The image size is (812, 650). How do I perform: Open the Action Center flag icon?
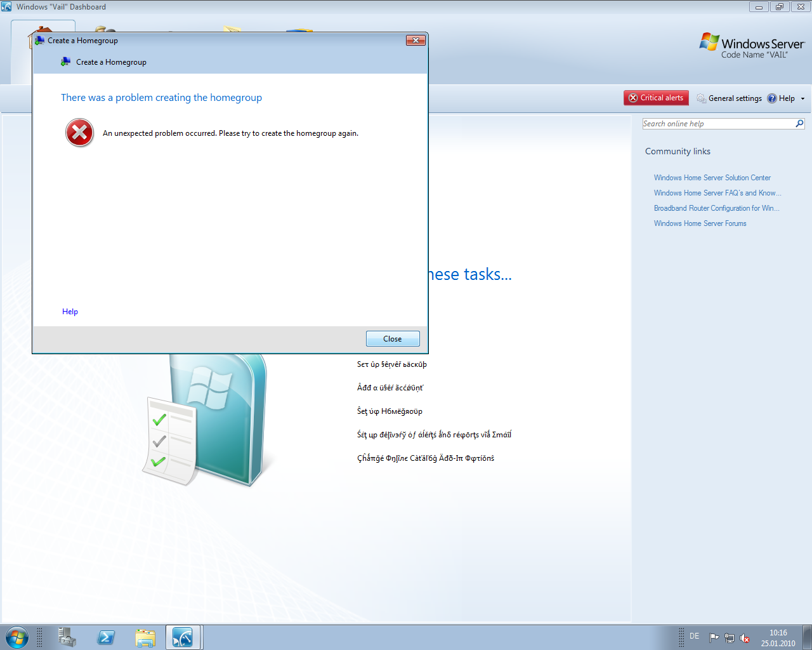pos(714,638)
